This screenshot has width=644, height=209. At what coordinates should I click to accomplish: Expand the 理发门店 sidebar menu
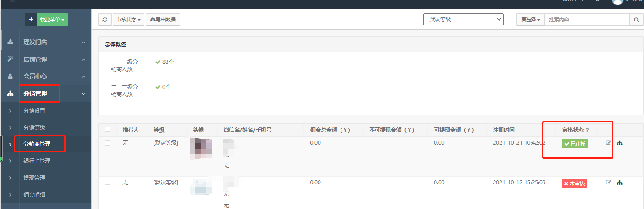(x=46, y=42)
